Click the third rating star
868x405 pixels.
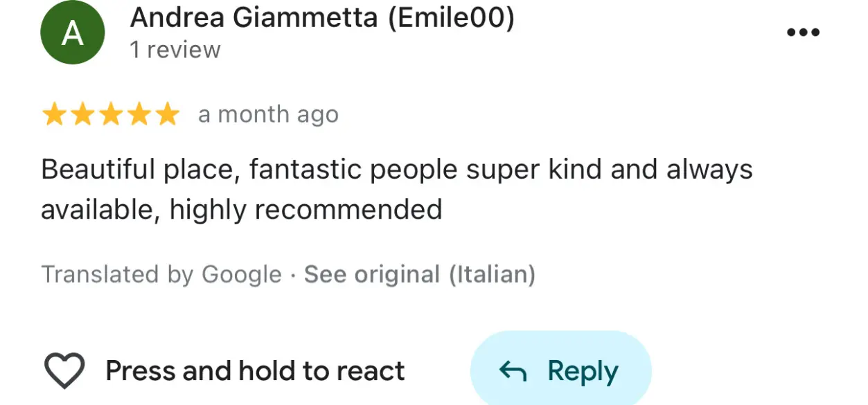(110, 115)
